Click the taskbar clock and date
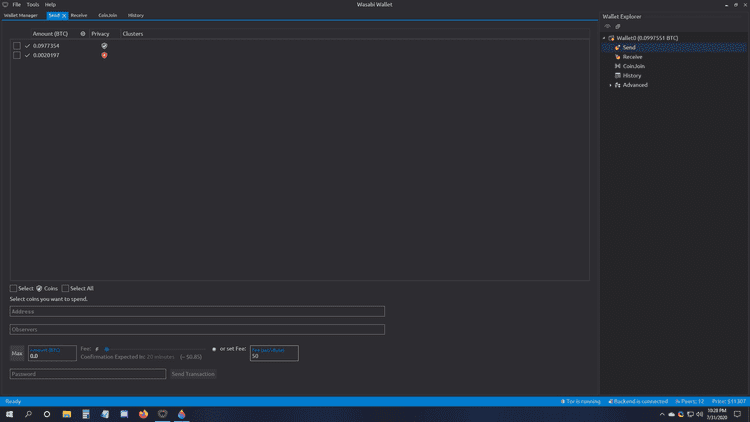This screenshot has height=422, width=750. (717, 414)
